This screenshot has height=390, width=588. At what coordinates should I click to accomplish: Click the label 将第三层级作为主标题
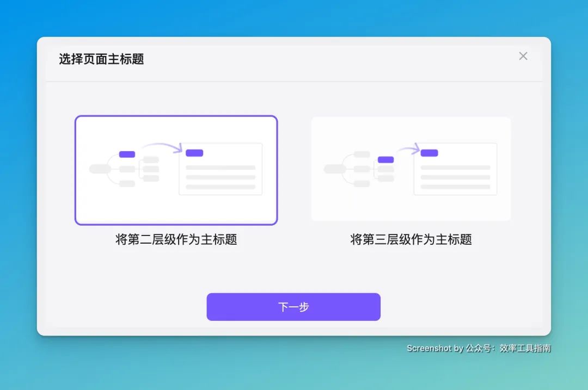pyautogui.click(x=411, y=239)
